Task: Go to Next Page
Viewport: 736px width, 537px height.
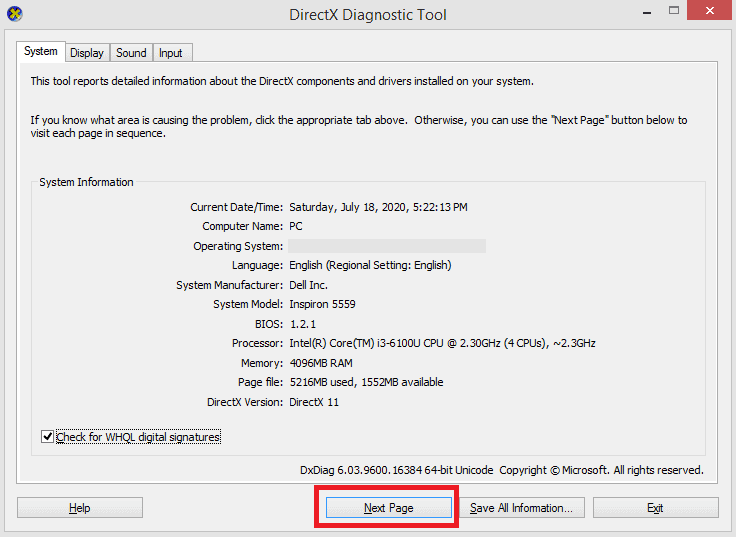Action: [x=389, y=508]
